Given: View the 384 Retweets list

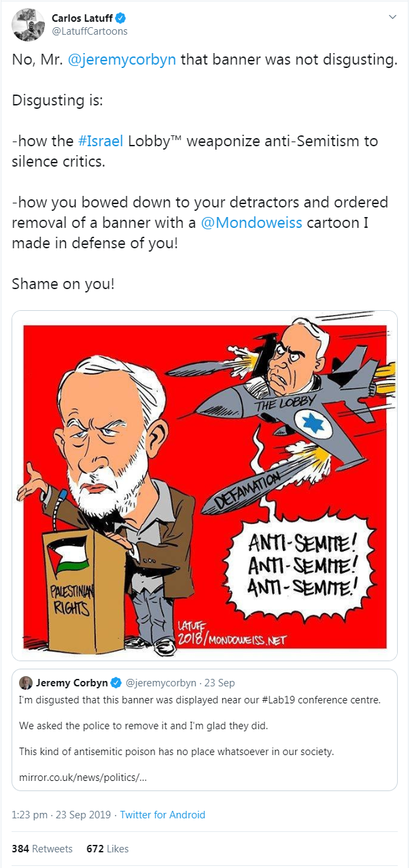Looking at the screenshot, I should tap(42, 848).
